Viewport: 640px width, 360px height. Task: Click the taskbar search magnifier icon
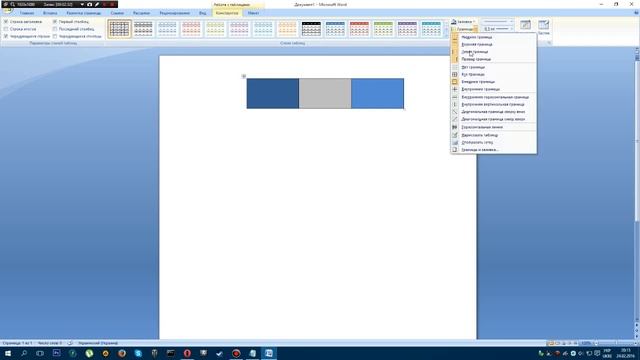tap(24, 353)
